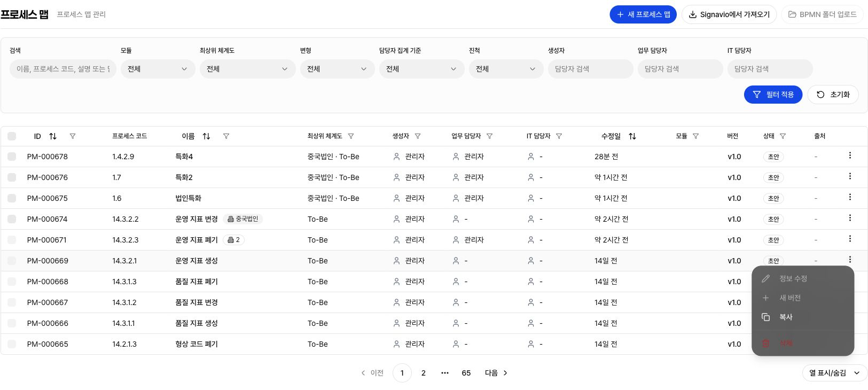Select the checkbox for row PM-000676
The width and height of the screenshot is (868, 390).
(12, 177)
